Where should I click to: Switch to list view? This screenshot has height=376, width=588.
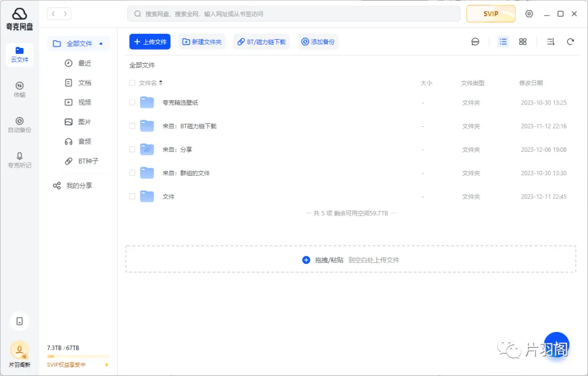503,41
